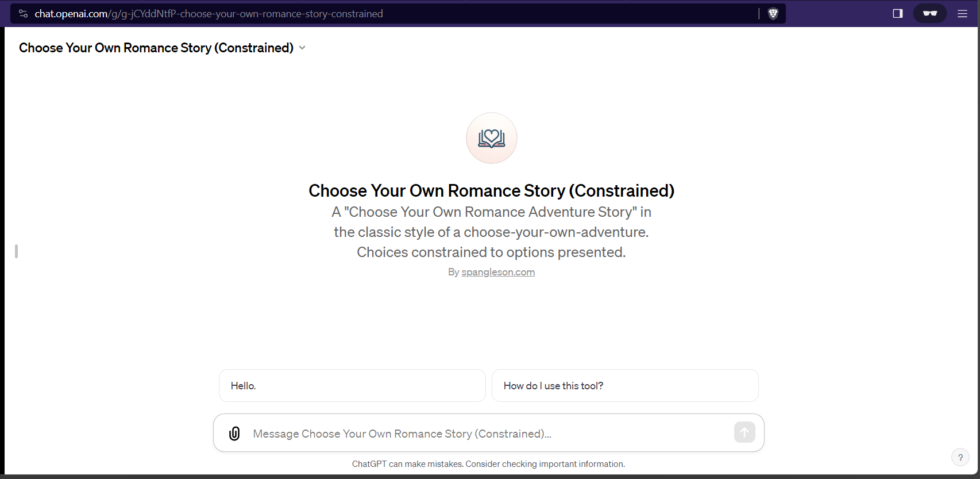Click the private window glasses icon
The width and height of the screenshot is (980, 479).
930,14
